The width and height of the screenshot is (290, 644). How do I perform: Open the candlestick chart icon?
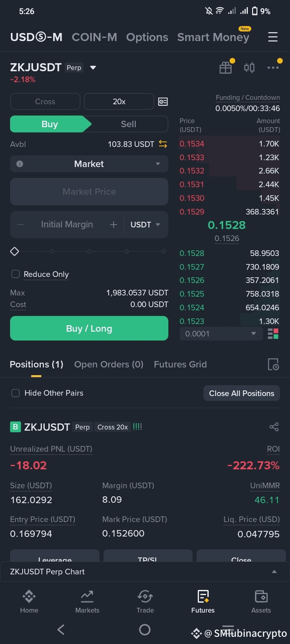pos(249,68)
